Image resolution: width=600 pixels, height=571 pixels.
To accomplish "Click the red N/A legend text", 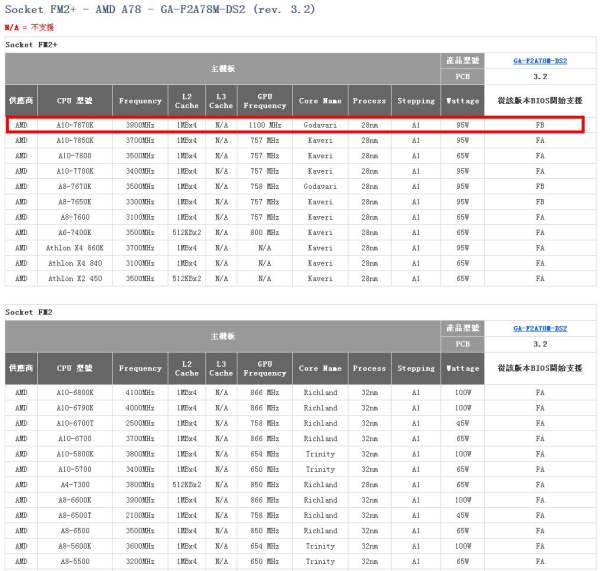I will [26, 28].
